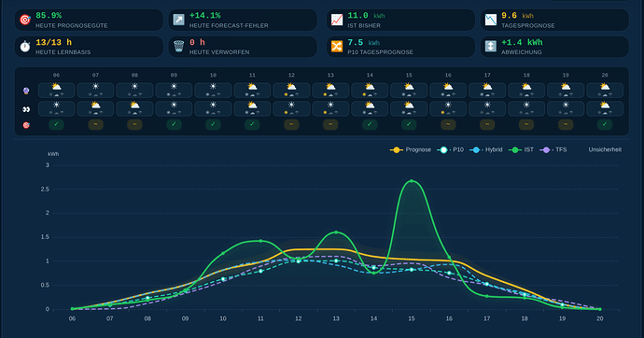Select crystal-ball row weather cell for hour 20
This screenshot has width=644, height=338.
pos(605,91)
